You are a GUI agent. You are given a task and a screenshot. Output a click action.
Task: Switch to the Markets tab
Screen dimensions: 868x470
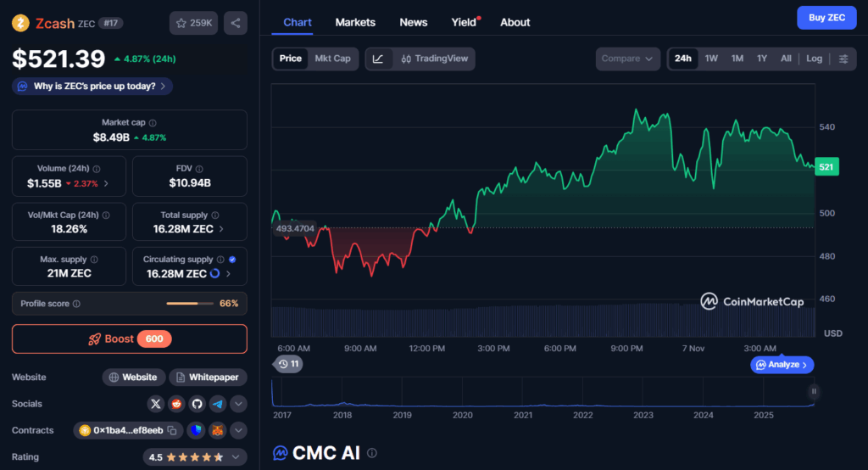[x=355, y=22]
